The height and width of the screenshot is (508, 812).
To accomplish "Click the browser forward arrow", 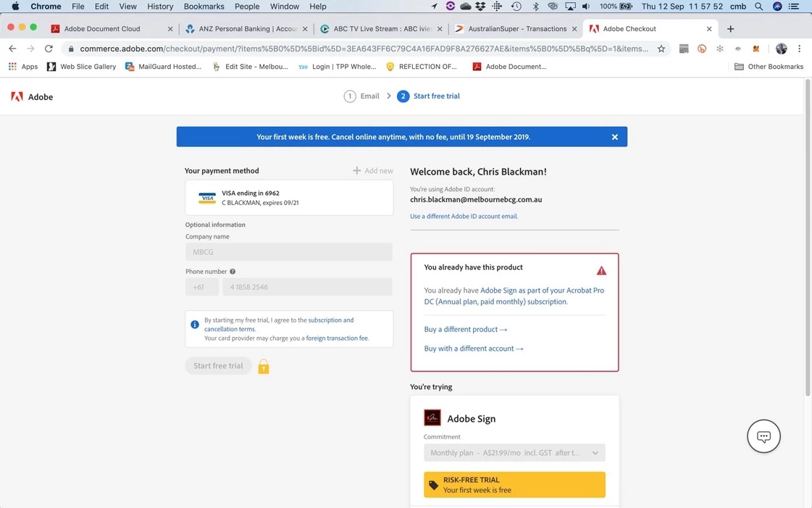I will (30, 49).
